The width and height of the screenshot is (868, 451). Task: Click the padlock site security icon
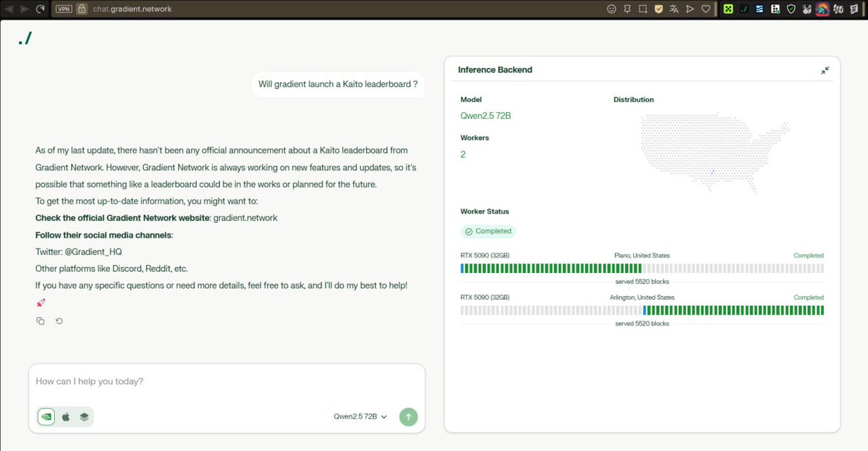click(82, 9)
